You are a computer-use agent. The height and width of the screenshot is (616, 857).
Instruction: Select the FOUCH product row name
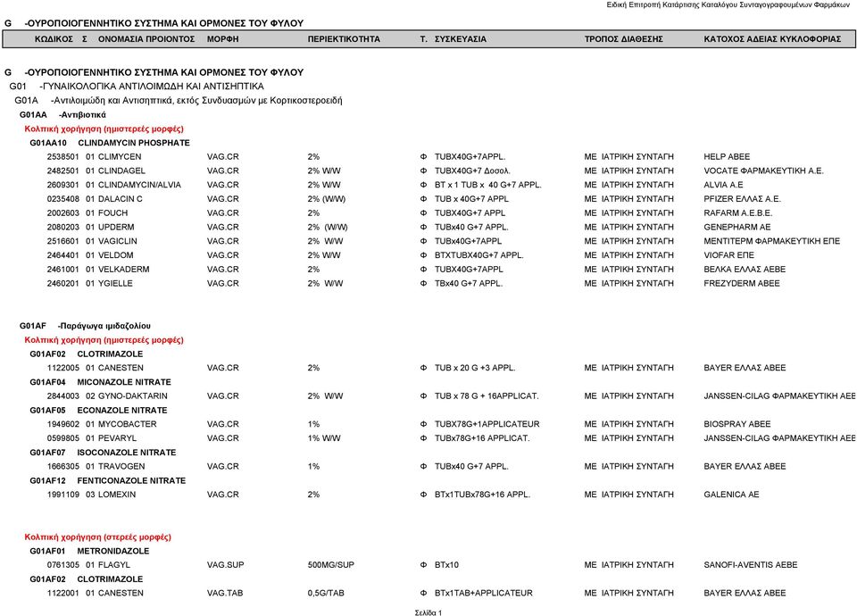point(112,213)
